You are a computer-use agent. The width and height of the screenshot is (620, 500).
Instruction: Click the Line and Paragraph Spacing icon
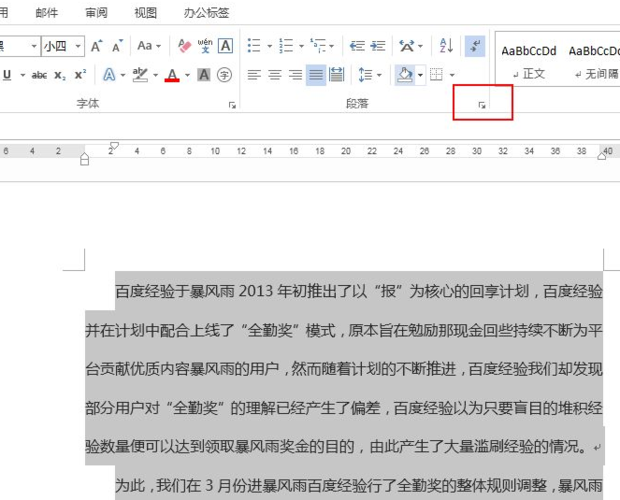click(365, 74)
